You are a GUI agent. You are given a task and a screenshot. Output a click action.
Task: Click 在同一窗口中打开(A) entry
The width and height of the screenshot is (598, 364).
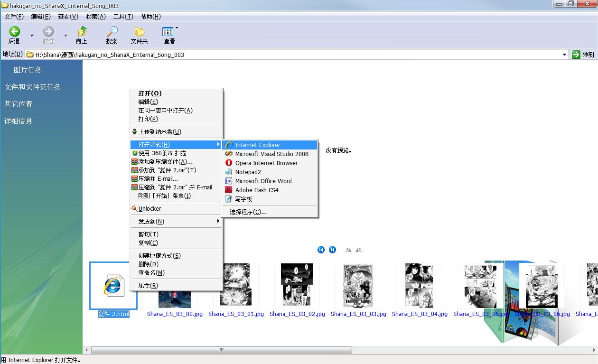coord(176,111)
